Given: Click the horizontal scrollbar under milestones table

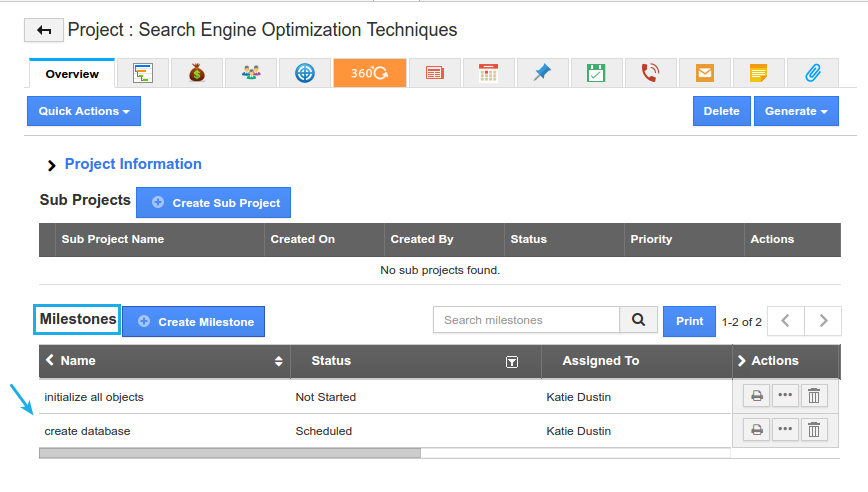Looking at the screenshot, I should click(x=230, y=453).
